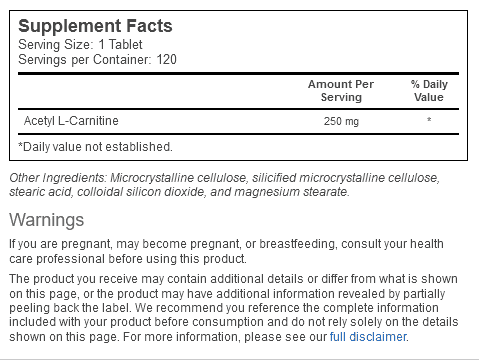479x360 pixels.
Task: Click the Daily value not established footnote
Action: (95, 147)
